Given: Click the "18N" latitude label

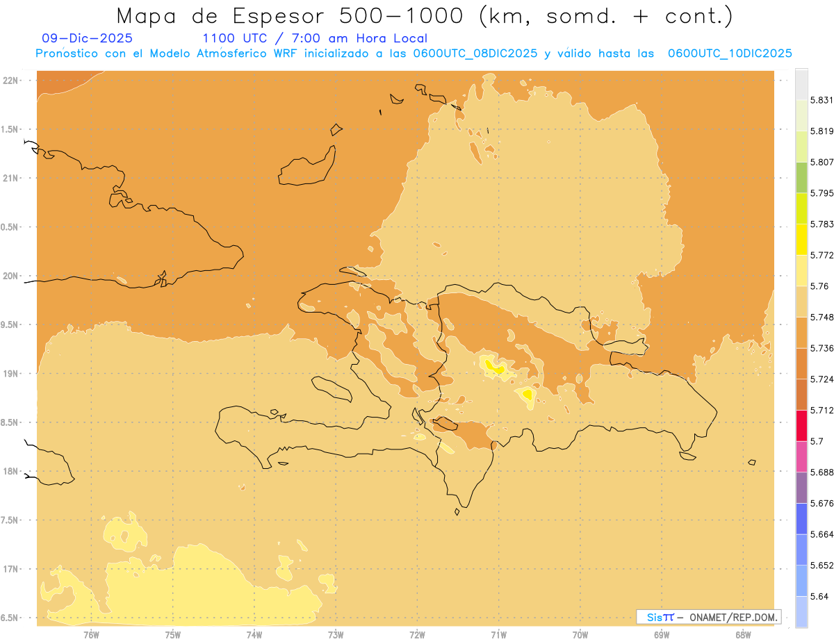Looking at the screenshot, I should pyautogui.click(x=12, y=471).
